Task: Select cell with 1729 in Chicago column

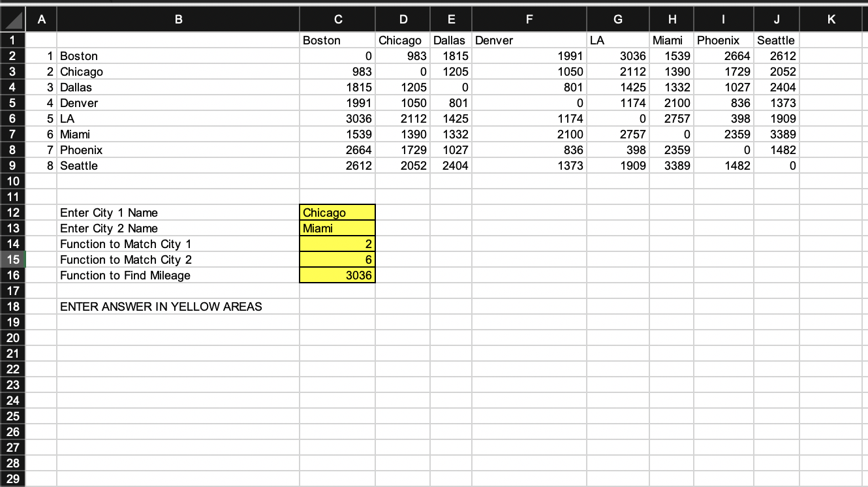Action: pos(403,149)
